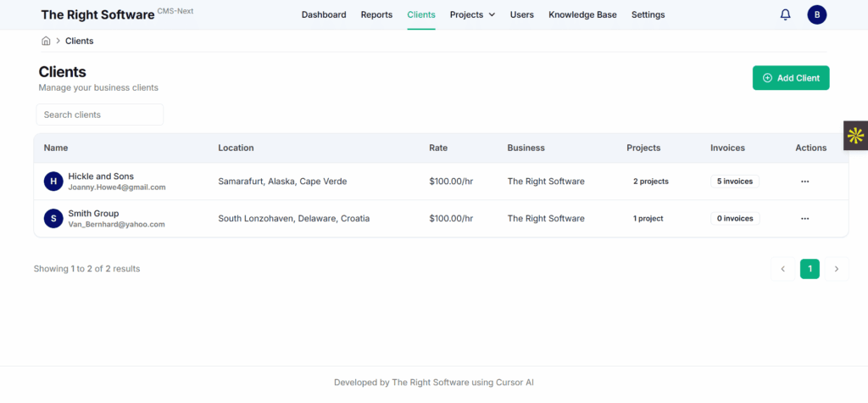The image size is (868, 403).
Task: Click the Add Client button
Action: click(x=791, y=78)
